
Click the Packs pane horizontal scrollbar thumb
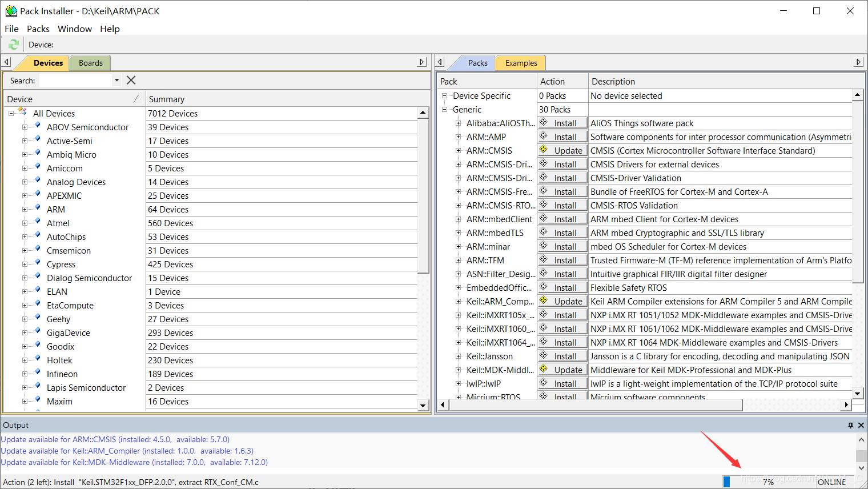pos(596,405)
